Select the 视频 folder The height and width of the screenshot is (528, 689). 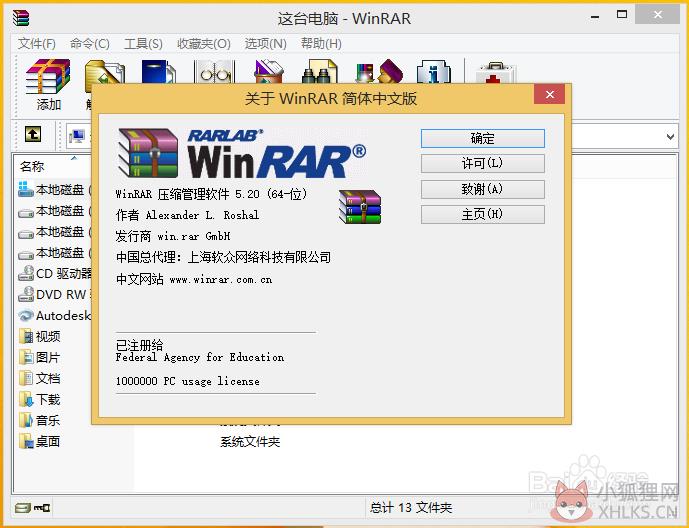[40, 336]
